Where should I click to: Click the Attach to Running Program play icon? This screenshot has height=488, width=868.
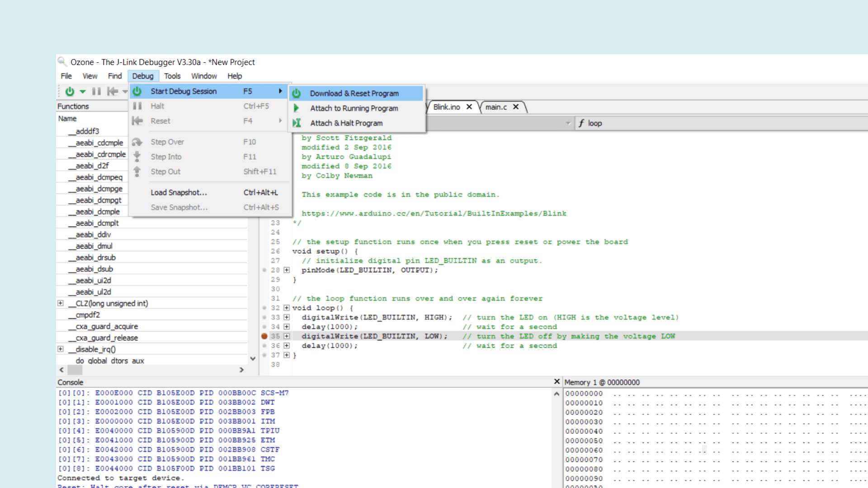tap(297, 108)
